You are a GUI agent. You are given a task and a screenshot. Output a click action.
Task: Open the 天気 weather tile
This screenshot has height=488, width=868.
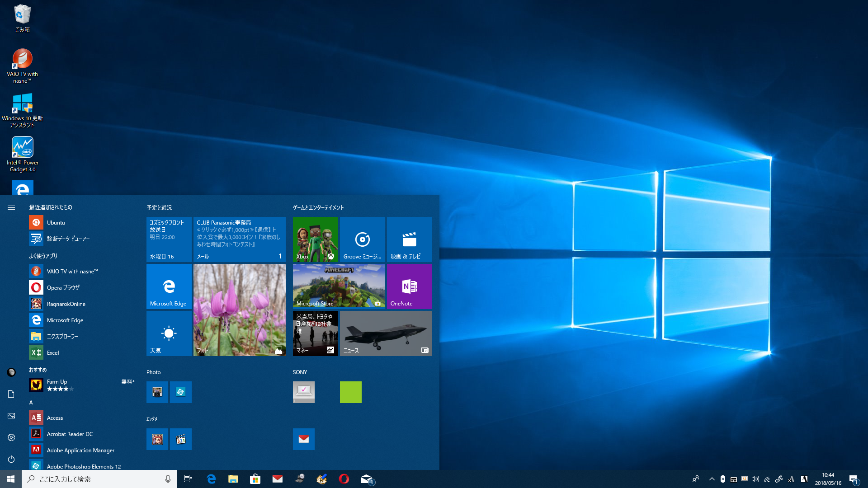pyautogui.click(x=169, y=333)
